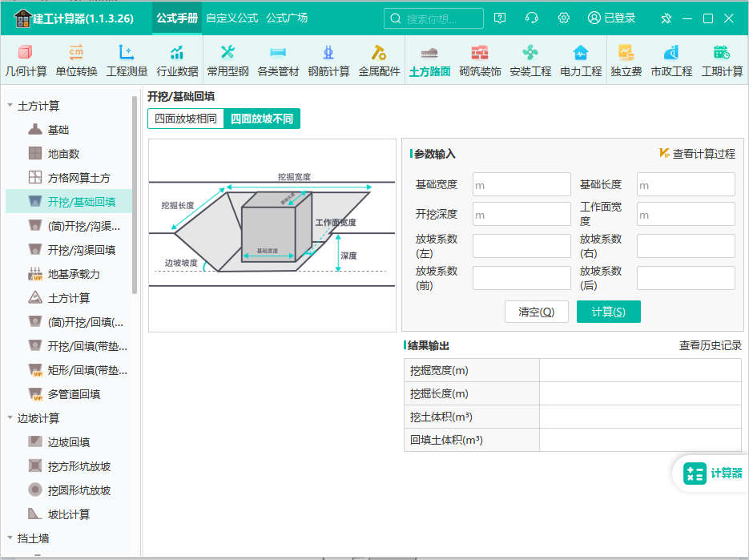Open the 常用型钢 steel section tool

point(228,59)
